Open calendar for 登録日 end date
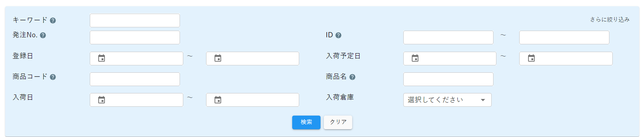The image size is (644, 137). pyautogui.click(x=218, y=58)
